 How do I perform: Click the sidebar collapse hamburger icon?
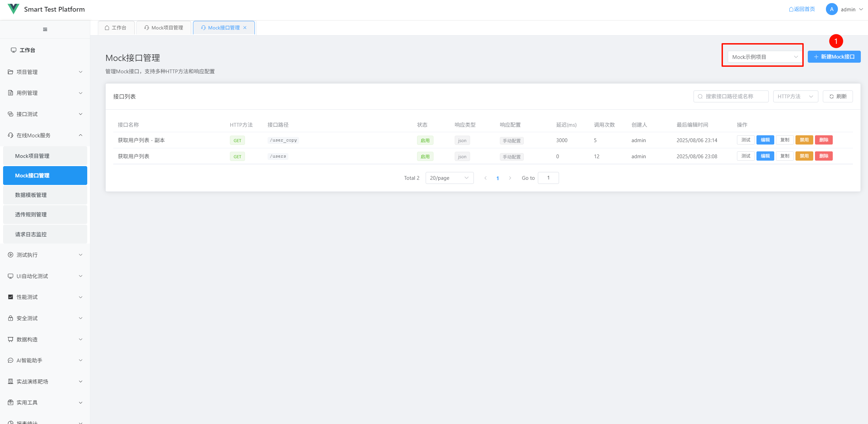[45, 29]
